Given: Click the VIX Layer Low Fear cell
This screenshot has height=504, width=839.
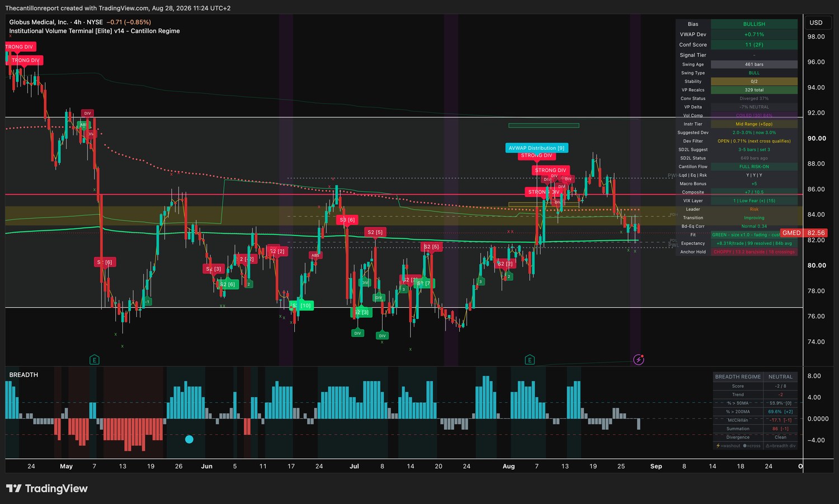Looking at the screenshot, I should coord(754,201).
